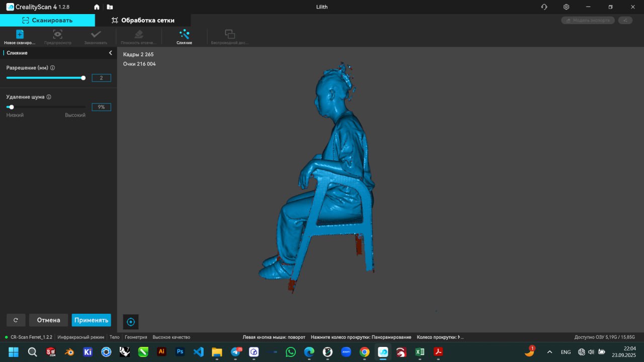The image size is (644, 362).
Task: Open Blender from the Windows taskbar
Action: [x=69, y=352]
